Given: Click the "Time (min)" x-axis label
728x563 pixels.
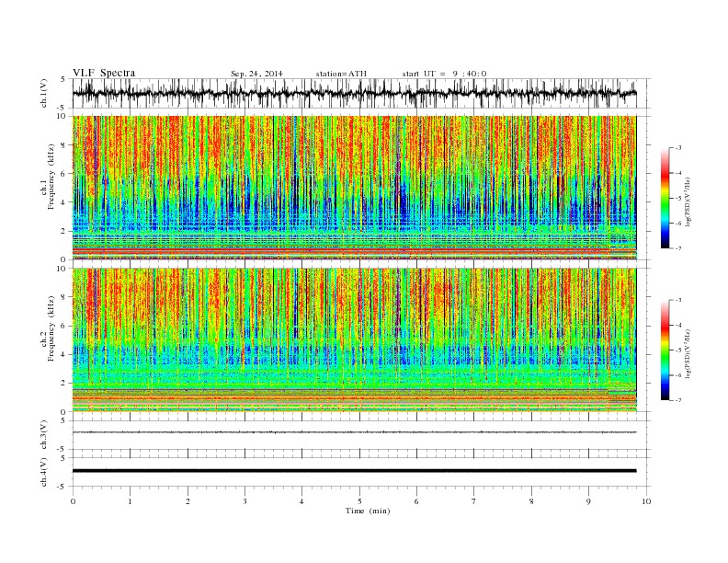Looking at the screenshot, I should click(x=368, y=511).
